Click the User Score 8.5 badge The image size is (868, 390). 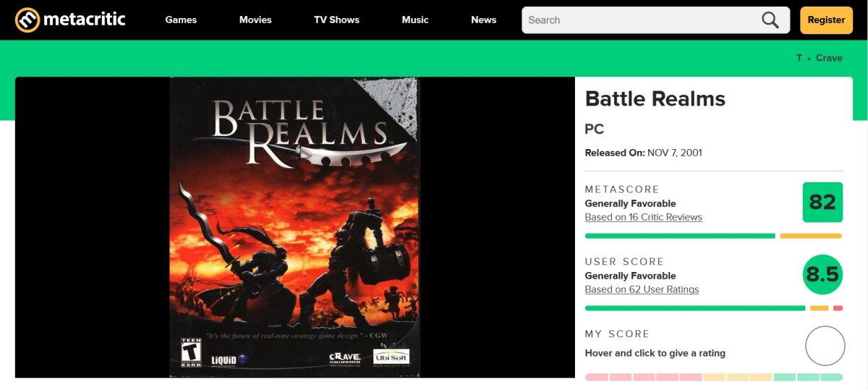point(822,275)
